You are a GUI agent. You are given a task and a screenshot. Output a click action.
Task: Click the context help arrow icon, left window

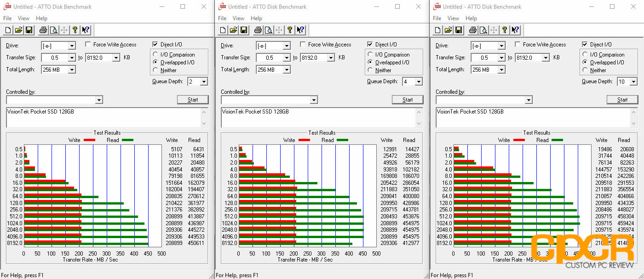(x=86, y=30)
